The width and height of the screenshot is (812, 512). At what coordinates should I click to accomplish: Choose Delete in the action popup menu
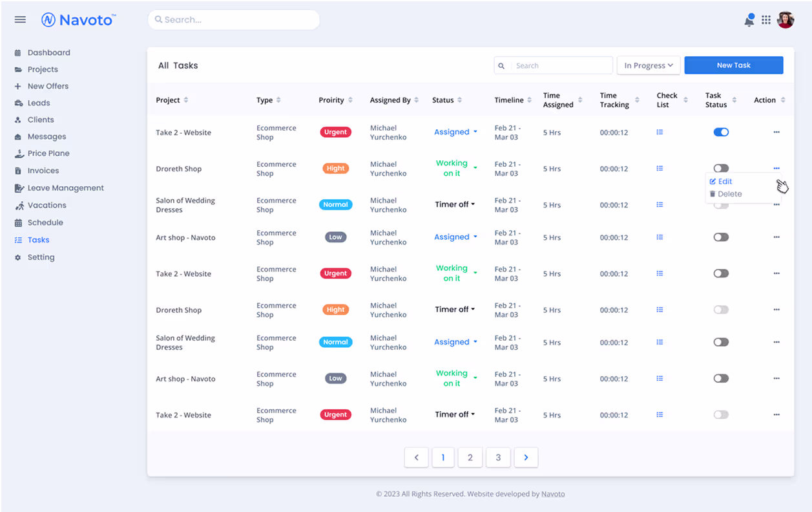click(725, 194)
